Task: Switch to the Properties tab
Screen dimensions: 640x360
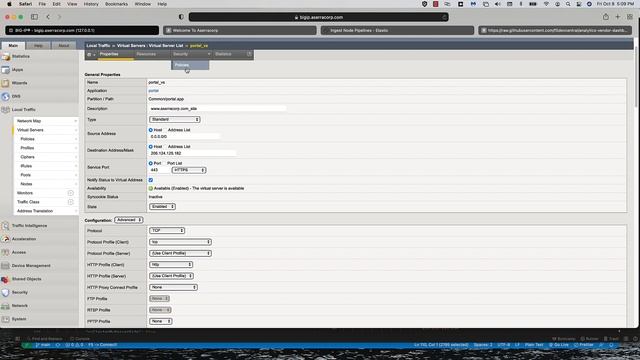Action: click(109, 54)
